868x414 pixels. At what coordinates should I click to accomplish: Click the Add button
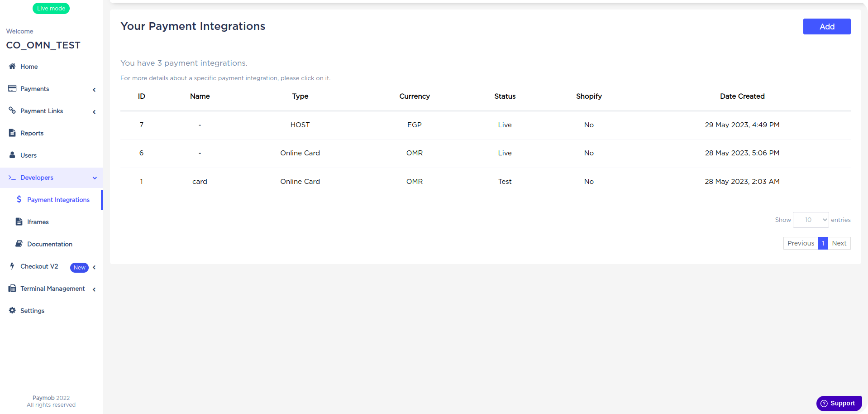tap(826, 26)
